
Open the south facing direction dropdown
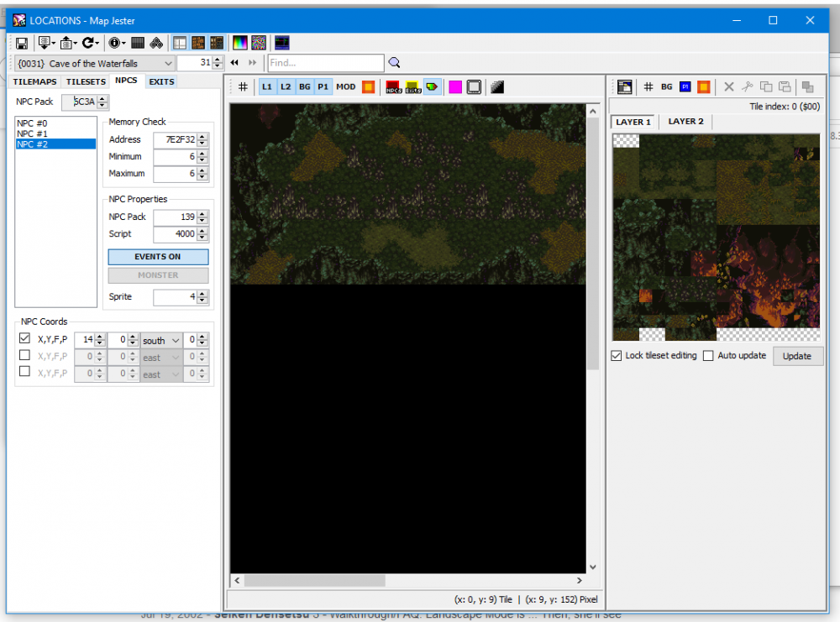pyautogui.click(x=160, y=341)
